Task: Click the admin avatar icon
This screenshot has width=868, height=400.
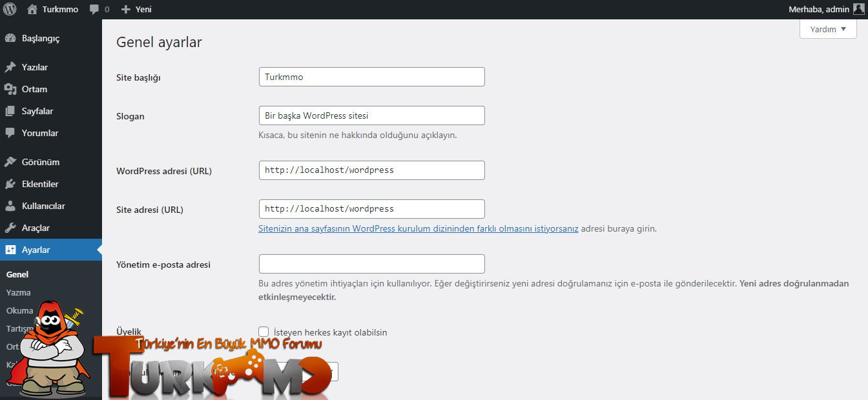Action: click(x=858, y=9)
